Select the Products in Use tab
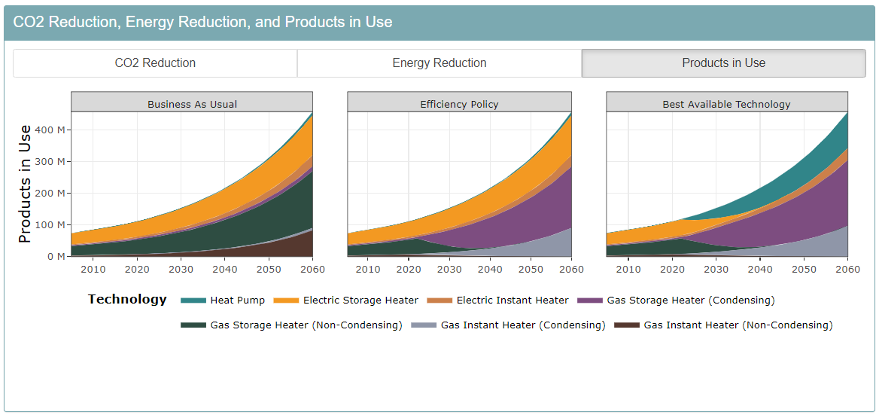880x418 pixels. click(723, 63)
